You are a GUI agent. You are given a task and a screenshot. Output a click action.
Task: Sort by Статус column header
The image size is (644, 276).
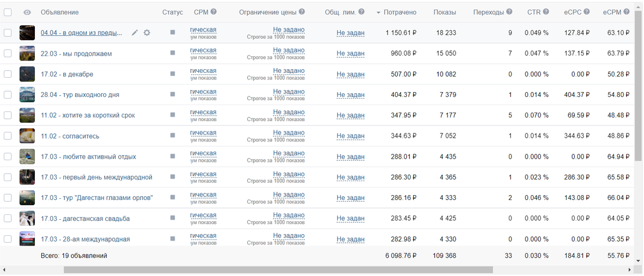[172, 12]
